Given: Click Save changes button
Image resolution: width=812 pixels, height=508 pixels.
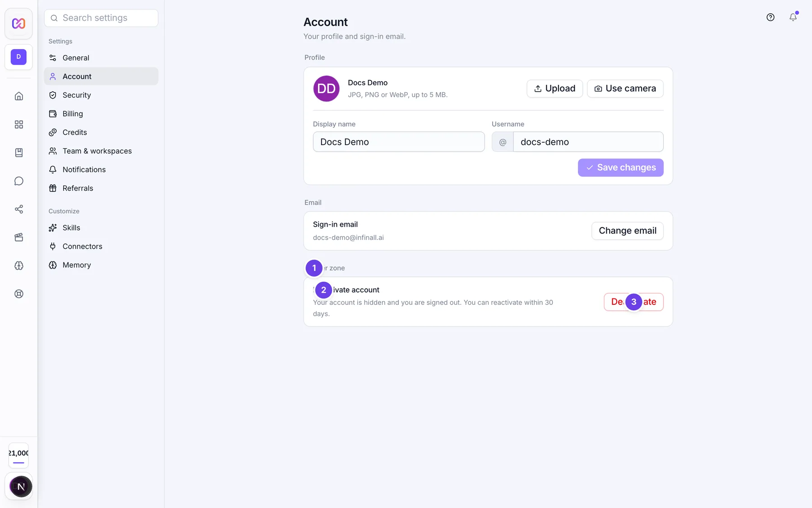Looking at the screenshot, I should point(620,168).
